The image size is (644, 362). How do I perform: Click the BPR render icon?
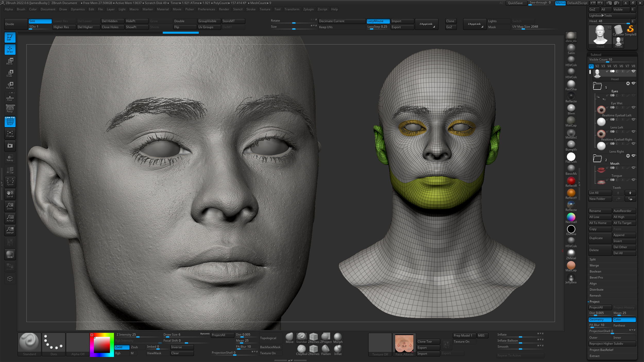(10, 254)
